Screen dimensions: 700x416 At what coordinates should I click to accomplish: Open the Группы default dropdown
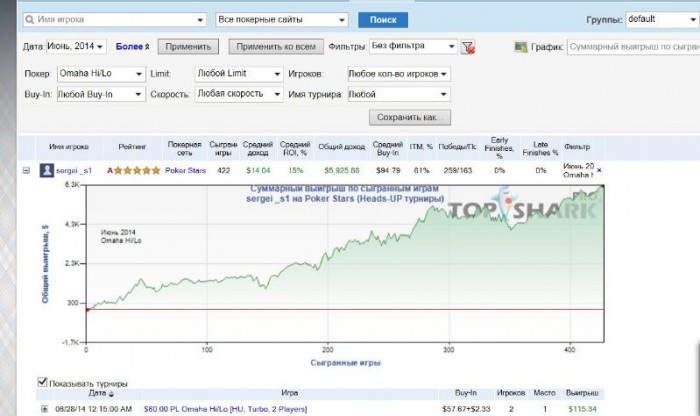point(662,20)
